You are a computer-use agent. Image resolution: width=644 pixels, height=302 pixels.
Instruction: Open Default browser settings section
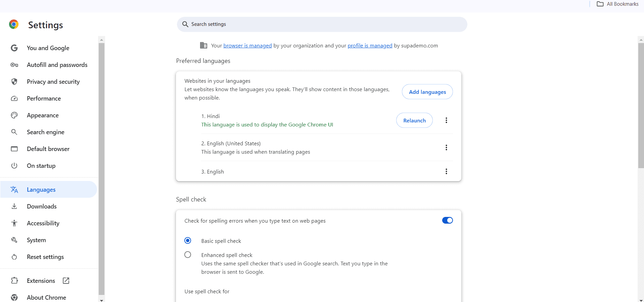tap(48, 149)
